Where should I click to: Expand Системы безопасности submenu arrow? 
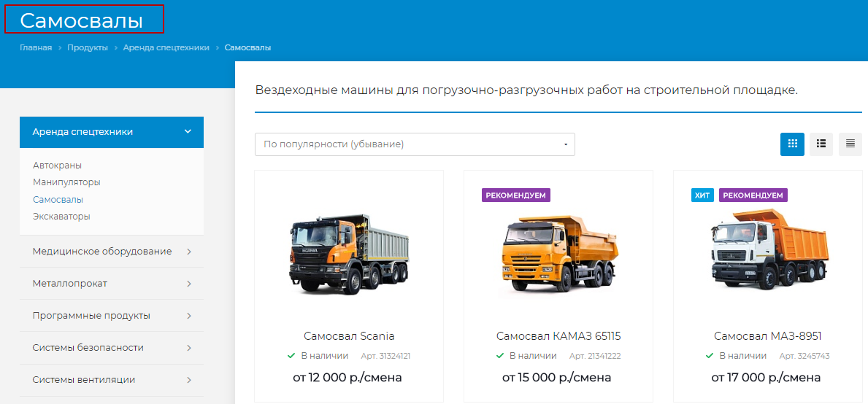189,348
